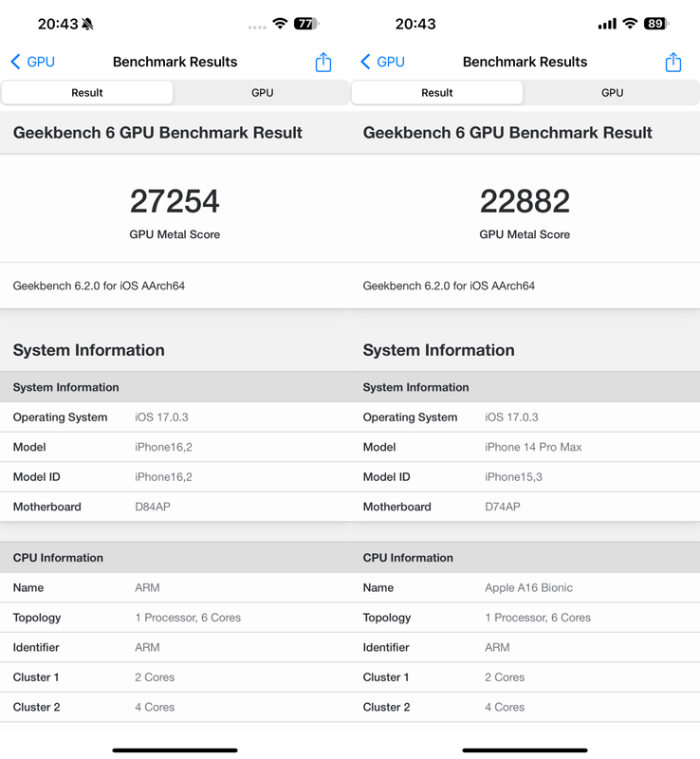Tap the D74AP motherboard value
Viewport: 700px width, 759px height.
point(503,507)
